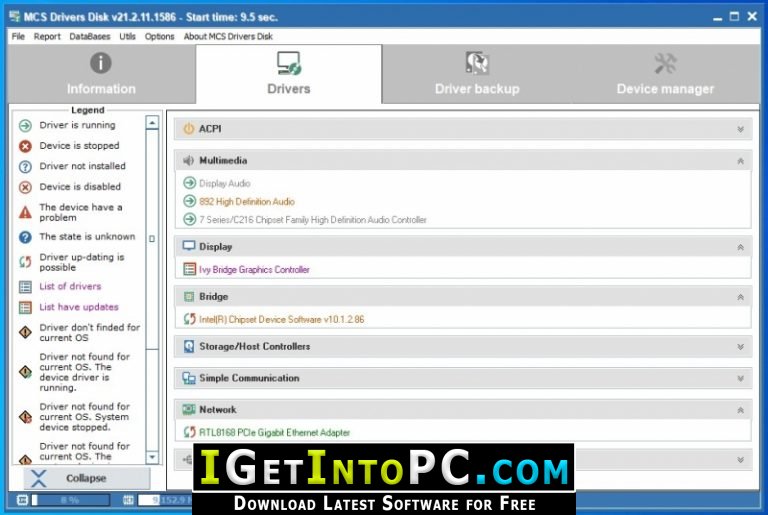Click the status icon beside 892 High Definition Audio
Screen dimensions: 768x515
click(x=190, y=201)
